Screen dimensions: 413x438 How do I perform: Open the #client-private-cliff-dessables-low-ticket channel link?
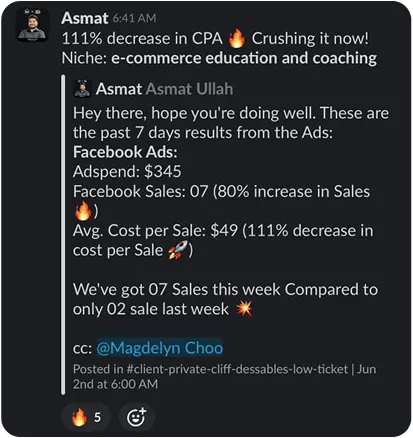click(x=237, y=369)
